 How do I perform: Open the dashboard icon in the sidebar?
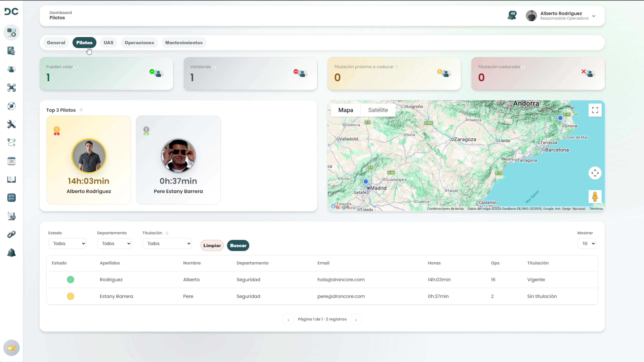pos(12,33)
